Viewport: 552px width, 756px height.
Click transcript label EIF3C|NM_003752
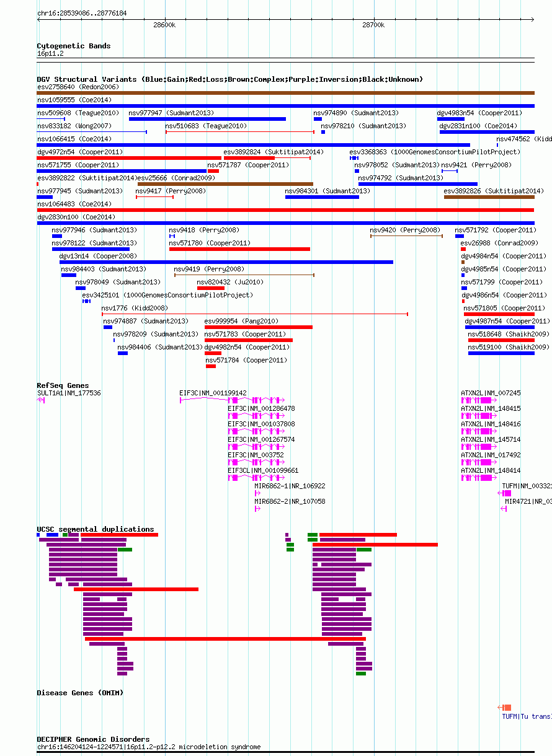pyautogui.click(x=256, y=455)
